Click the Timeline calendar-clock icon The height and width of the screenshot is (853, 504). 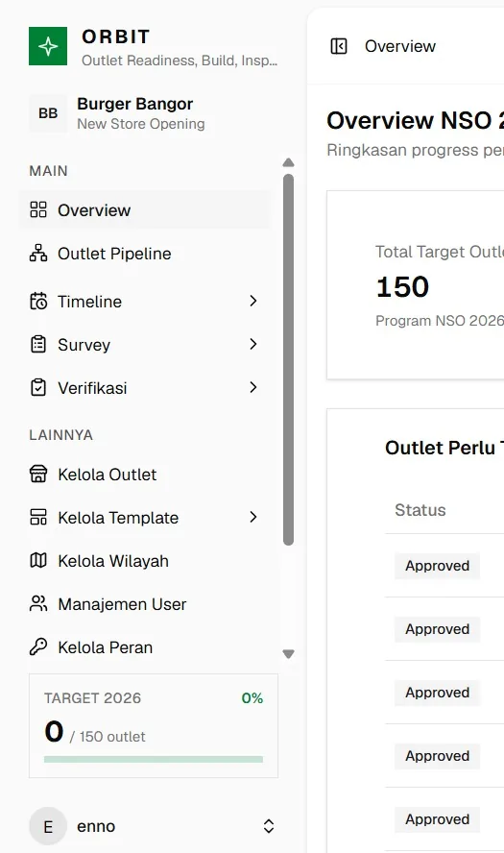[x=38, y=301]
